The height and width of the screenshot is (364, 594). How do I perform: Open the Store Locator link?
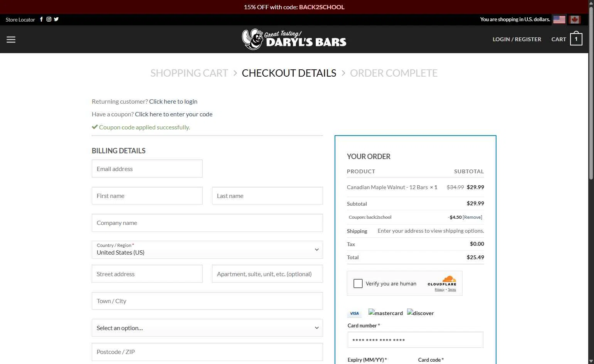pyautogui.click(x=20, y=20)
